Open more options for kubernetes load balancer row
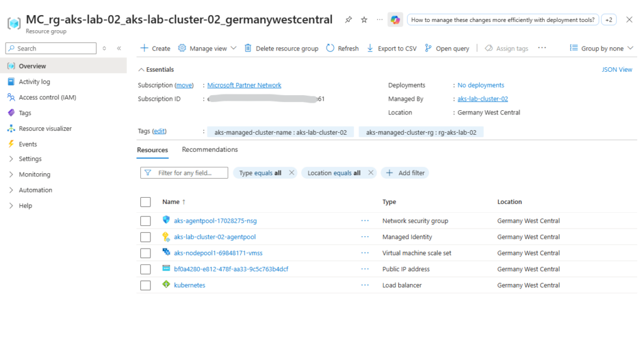Image resolution: width=644 pixels, height=345 pixels. (x=365, y=285)
